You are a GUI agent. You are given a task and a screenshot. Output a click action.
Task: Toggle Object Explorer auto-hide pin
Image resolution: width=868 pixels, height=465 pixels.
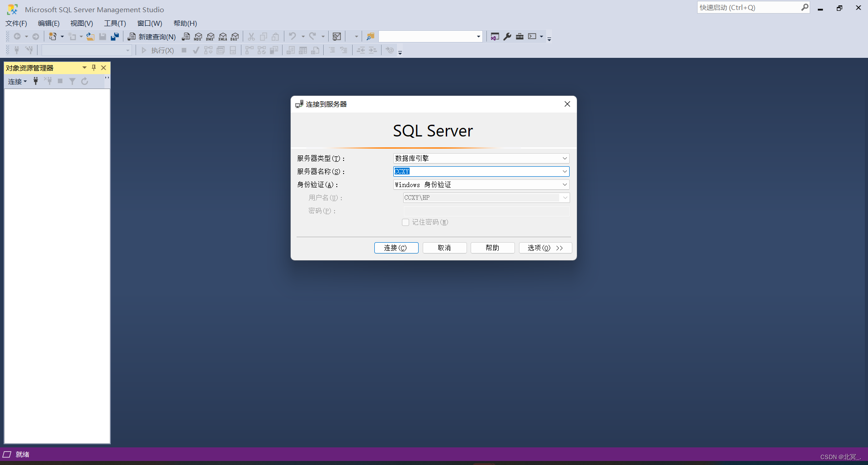click(94, 68)
